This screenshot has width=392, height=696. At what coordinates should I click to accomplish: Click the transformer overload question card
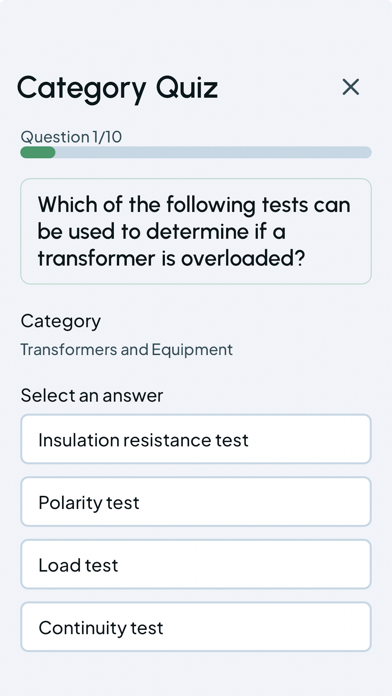pyautogui.click(x=196, y=231)
